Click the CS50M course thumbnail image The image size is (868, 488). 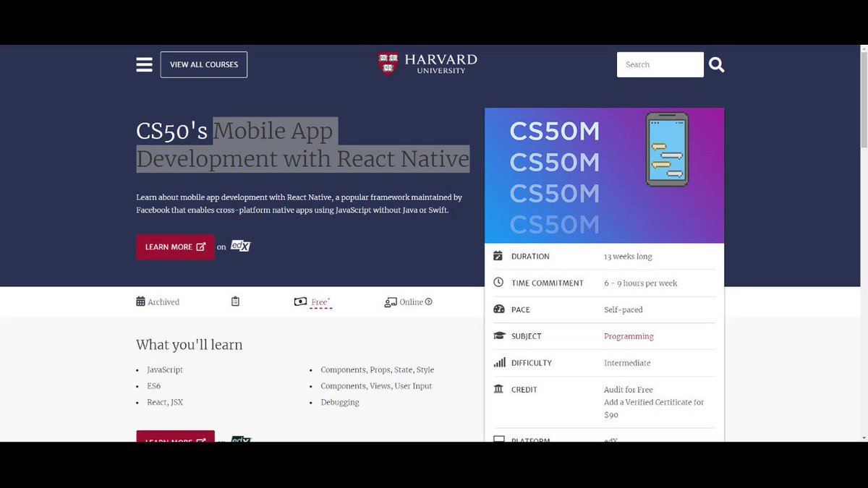[x=604, y=176]
